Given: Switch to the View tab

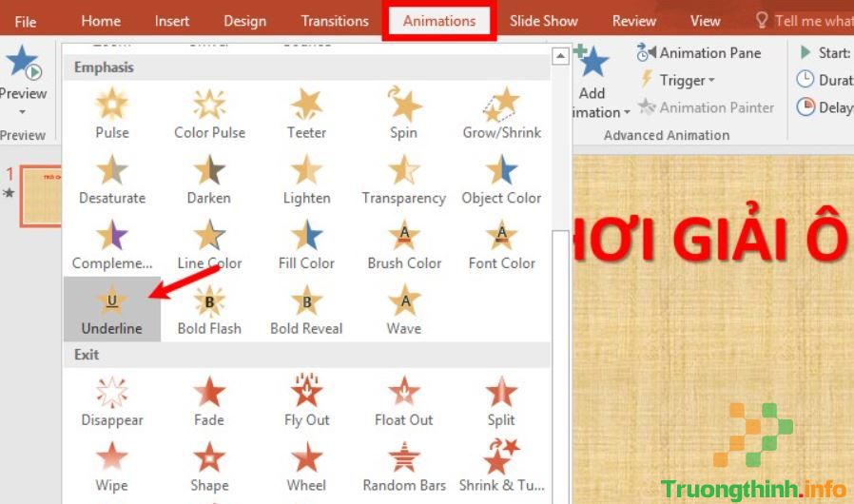Looking at the screenshot, I should point(706,21).
